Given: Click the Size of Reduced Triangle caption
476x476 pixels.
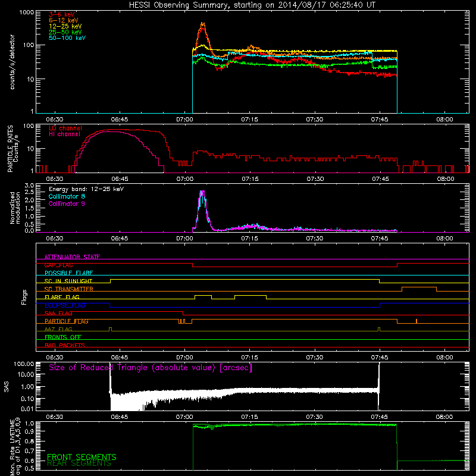Looking at the screenshot, I should click(x=151, y=368).
